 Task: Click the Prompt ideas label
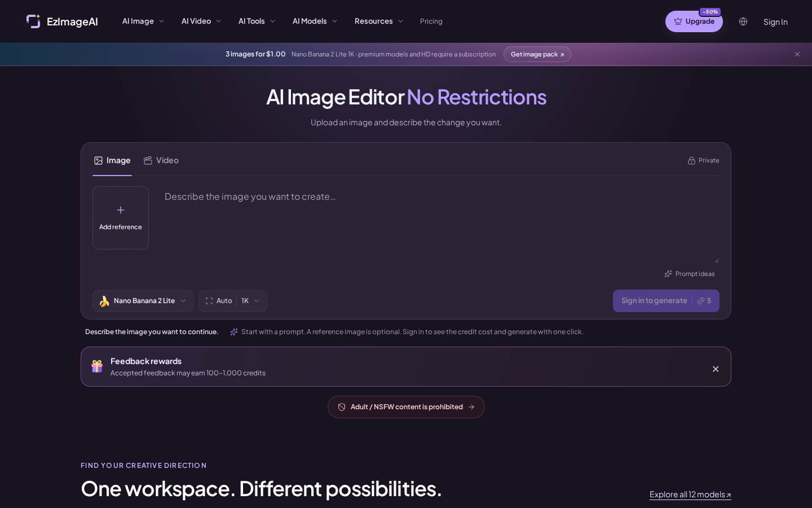coord(695,274)
